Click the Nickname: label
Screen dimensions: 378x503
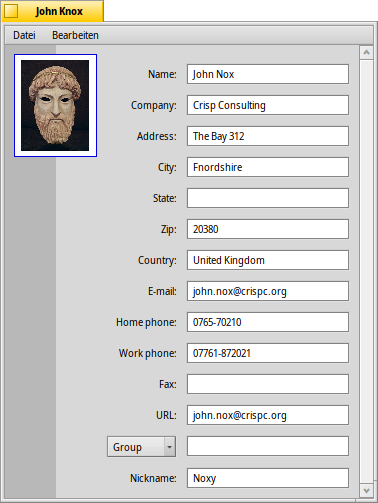click(x=153, y=478)
